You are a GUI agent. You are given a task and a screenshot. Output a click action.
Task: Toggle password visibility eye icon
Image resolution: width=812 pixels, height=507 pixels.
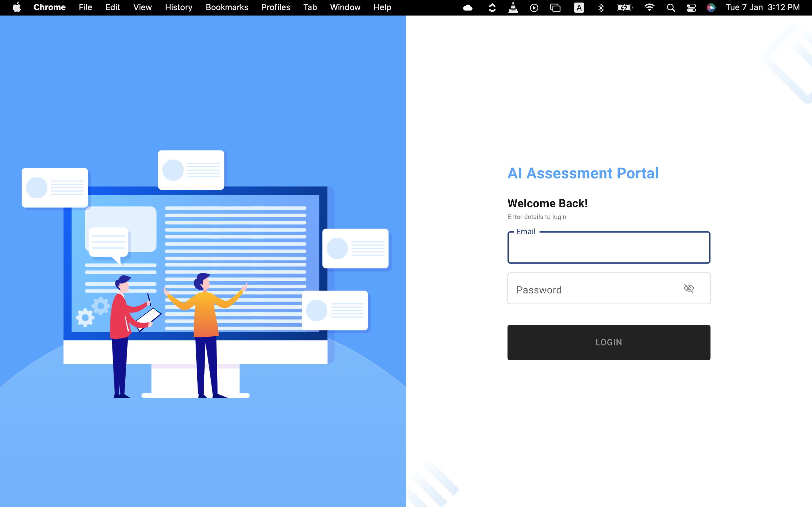pyautogui.click(x=689, y=288)
